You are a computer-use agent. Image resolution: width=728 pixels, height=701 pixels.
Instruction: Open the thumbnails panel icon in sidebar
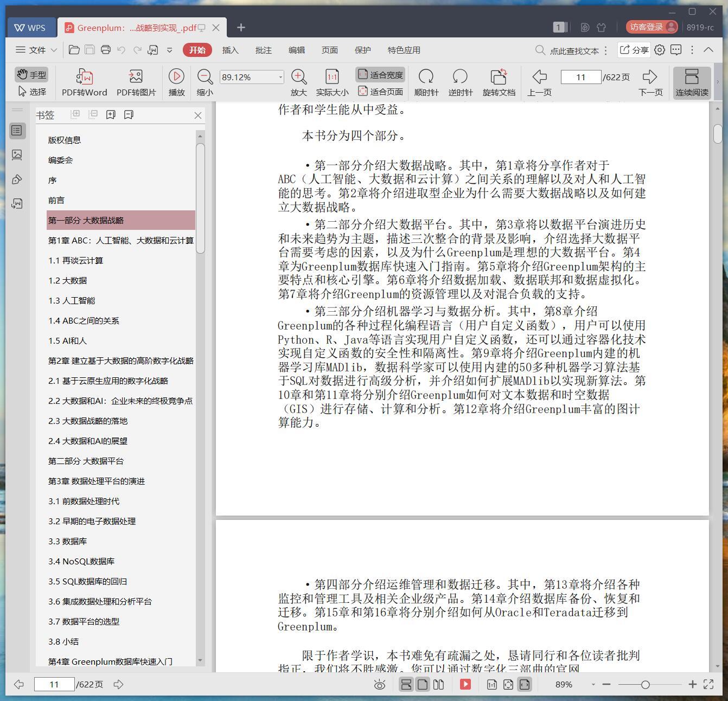(17, 155)
